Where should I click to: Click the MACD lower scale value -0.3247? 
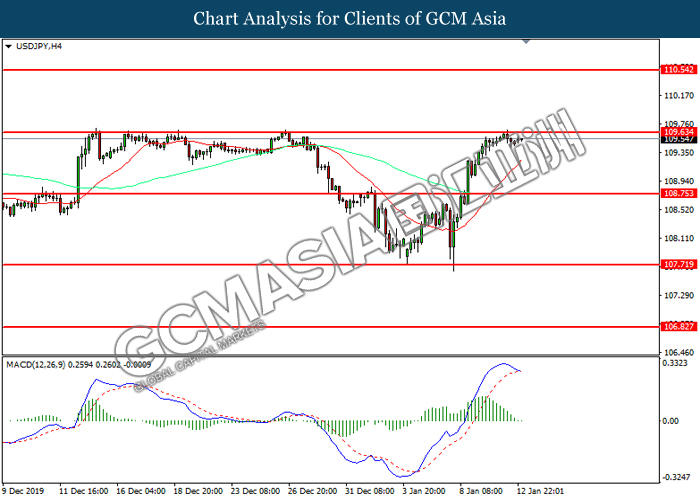coord(676,477)
